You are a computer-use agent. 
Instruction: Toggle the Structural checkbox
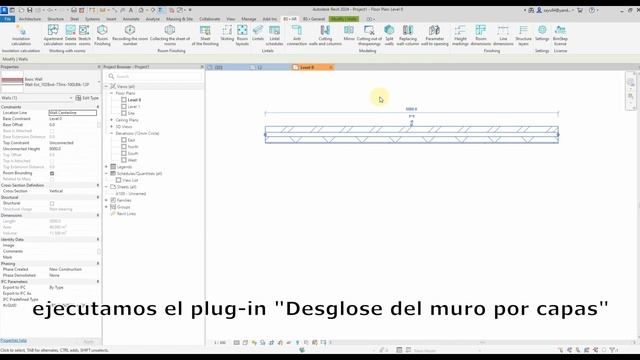point(52,203)
